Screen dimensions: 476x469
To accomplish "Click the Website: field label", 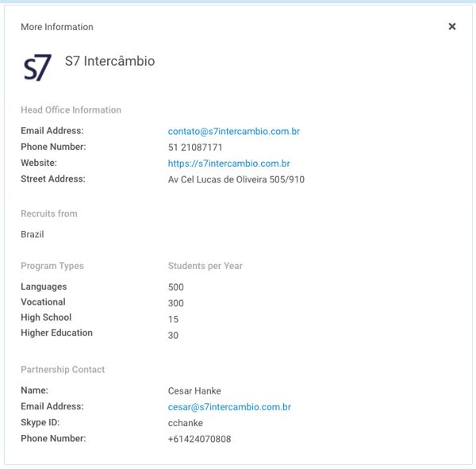I will (39, 163).
